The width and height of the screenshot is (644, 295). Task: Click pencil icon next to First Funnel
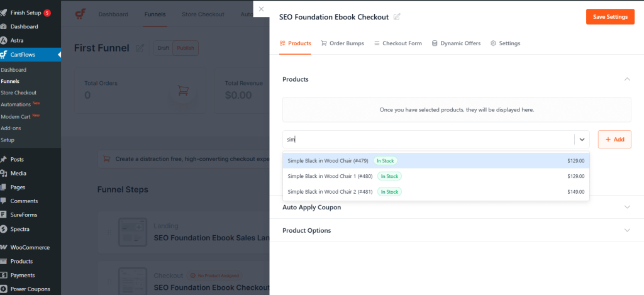140,48
